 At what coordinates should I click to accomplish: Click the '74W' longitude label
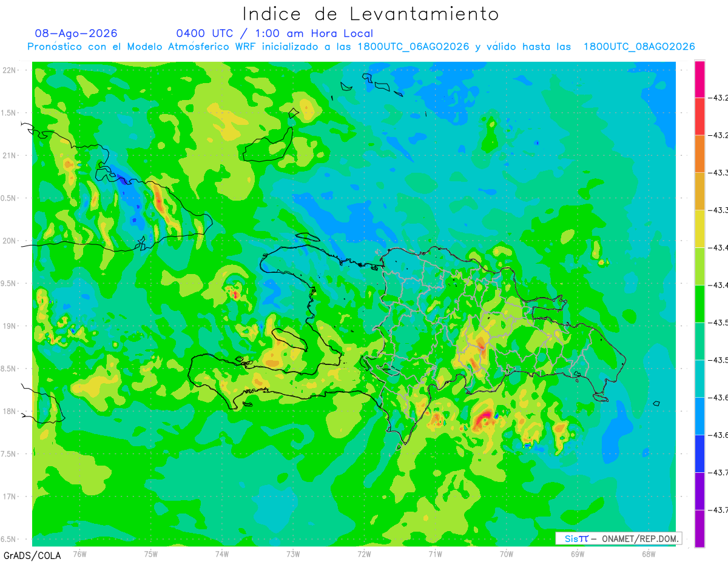[222, 554]
